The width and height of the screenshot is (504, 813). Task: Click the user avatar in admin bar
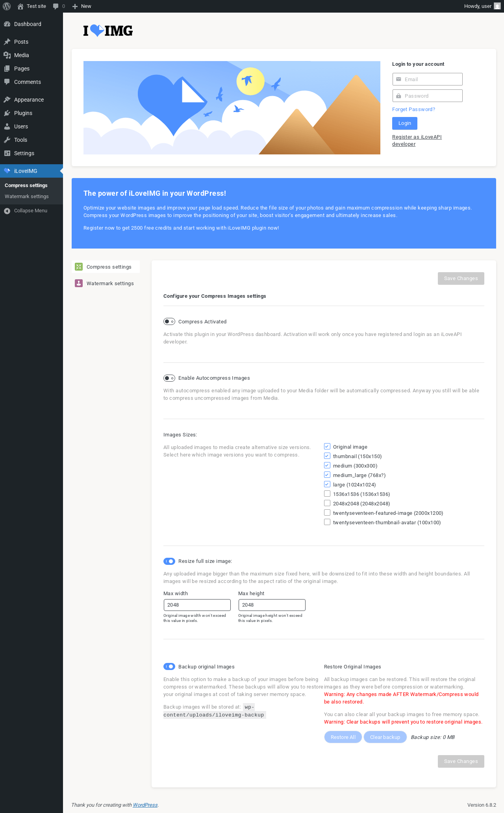[x=497, y=6]
